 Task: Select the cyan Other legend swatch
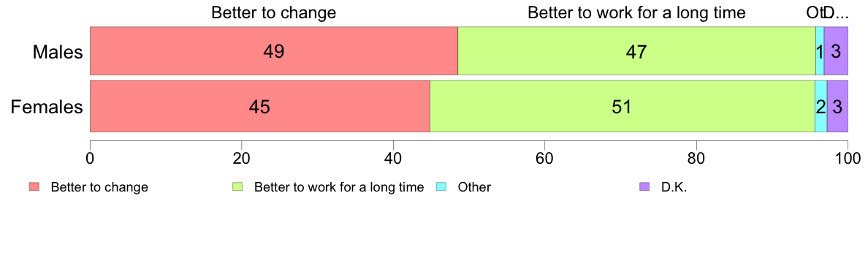point(441,187)
